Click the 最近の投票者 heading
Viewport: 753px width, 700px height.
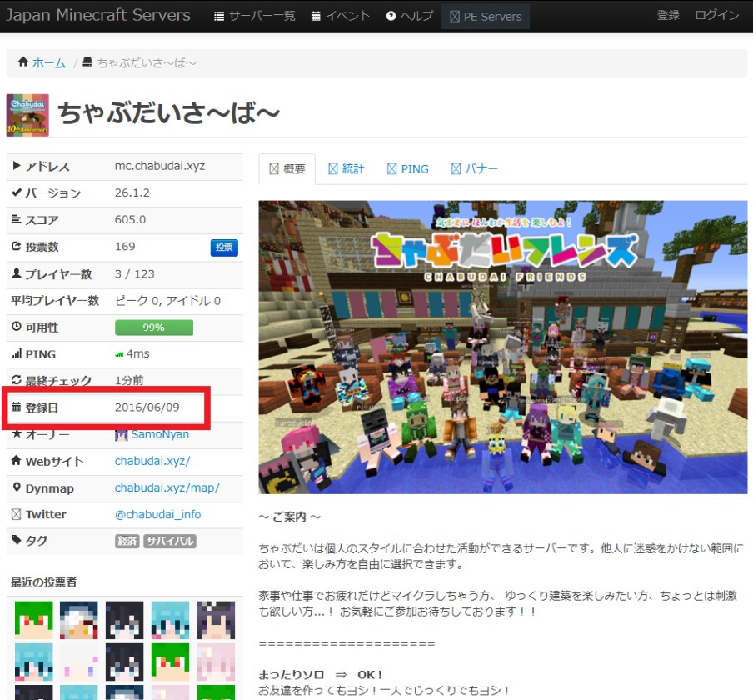(43, 582)
